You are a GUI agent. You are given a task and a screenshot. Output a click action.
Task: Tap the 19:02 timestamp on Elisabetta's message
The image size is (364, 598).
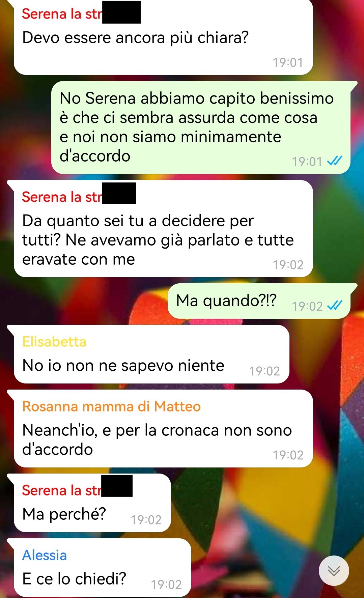click(x=264, y=371)
